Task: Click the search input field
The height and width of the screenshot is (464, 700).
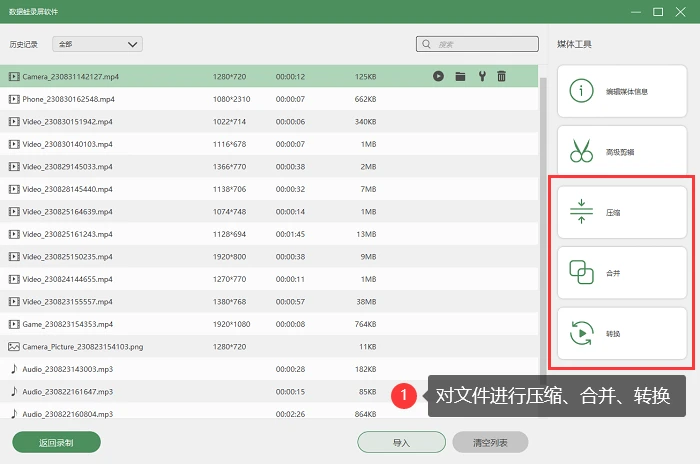Action: coord(477,44)
